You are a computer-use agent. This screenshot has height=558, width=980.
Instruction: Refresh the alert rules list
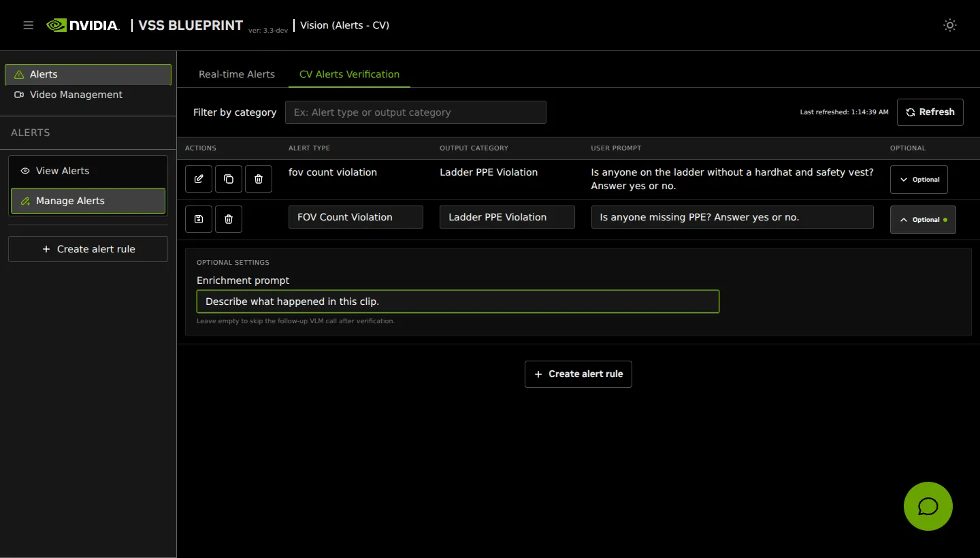coord(930,112)
